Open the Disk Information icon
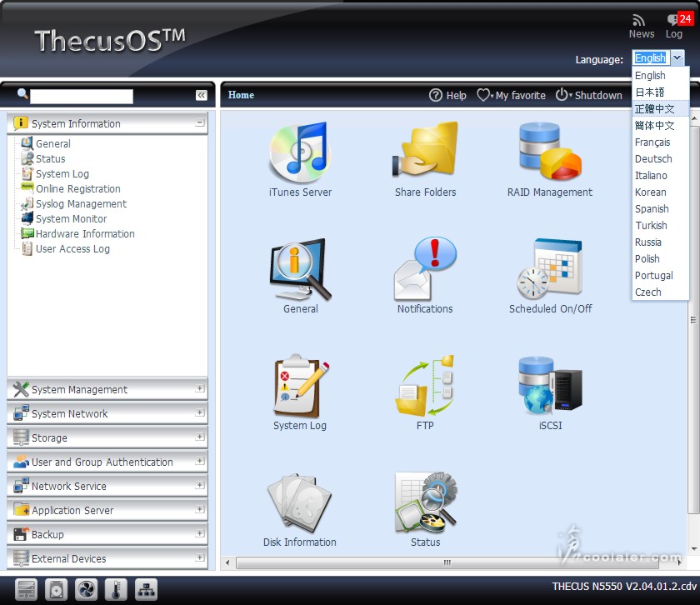Image resolution: width=700 pixels, height=605 pixels. [299, 503]
